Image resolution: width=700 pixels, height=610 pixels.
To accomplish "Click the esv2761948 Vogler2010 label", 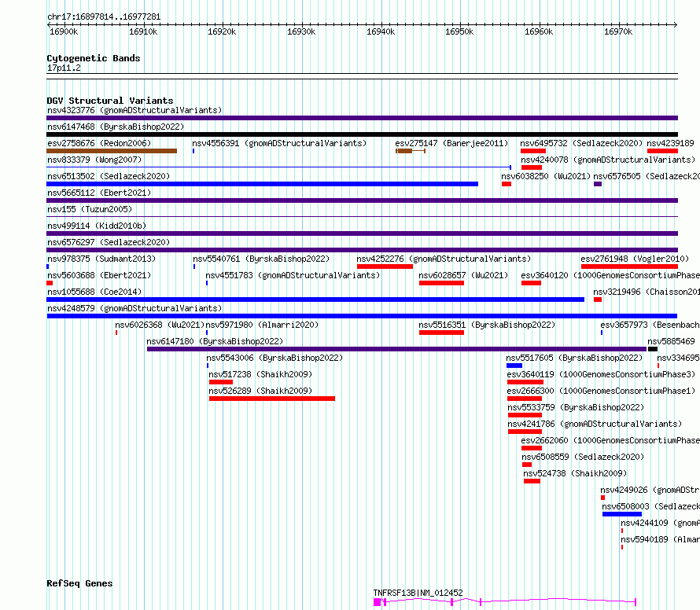I will pos(635,259).
